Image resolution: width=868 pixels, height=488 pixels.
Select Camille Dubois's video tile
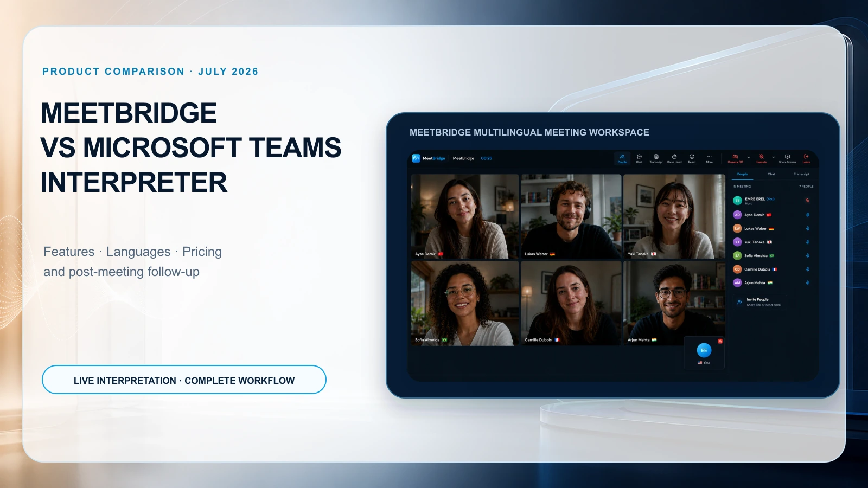(571, 303)
